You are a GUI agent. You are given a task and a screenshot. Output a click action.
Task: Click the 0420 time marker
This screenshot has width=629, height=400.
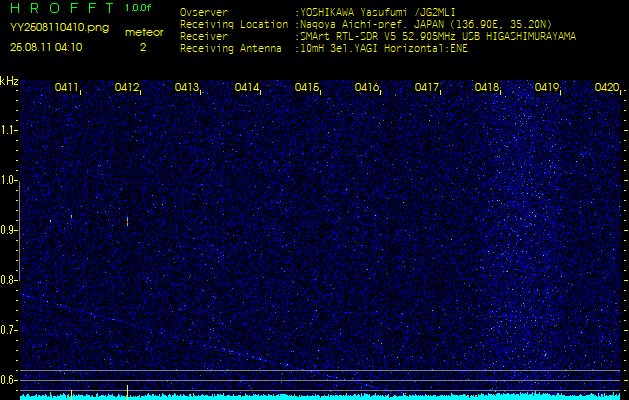click(607, 87)
